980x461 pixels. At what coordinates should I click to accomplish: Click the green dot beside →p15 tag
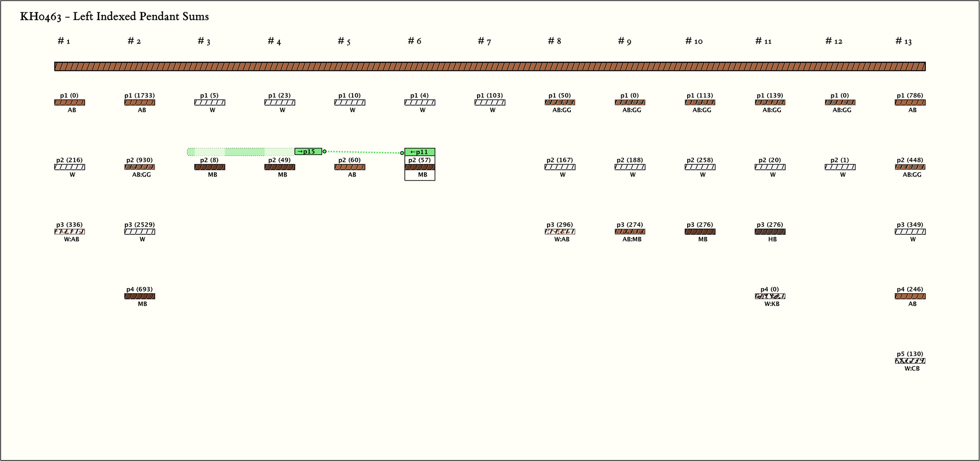tap(324, 152)
